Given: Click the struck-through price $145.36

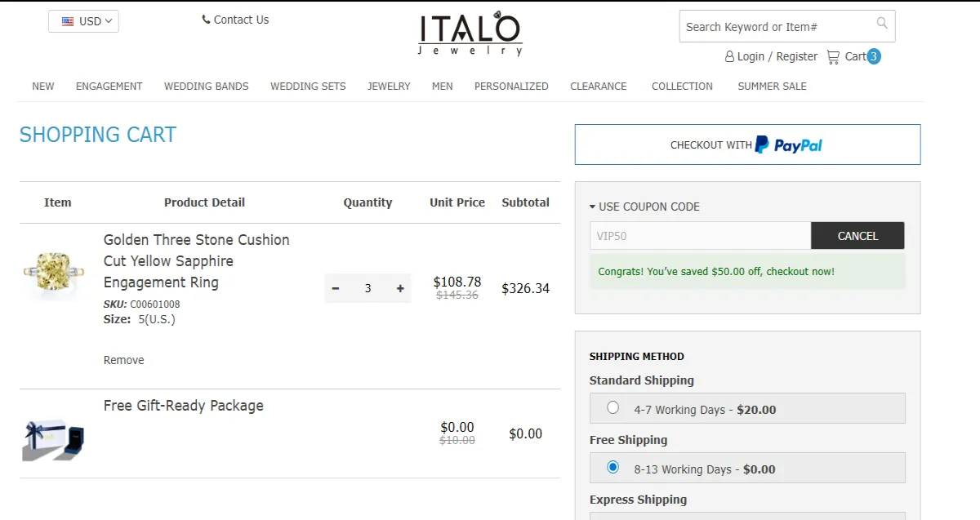Looking at the screenshot, I should click(457, 296).
